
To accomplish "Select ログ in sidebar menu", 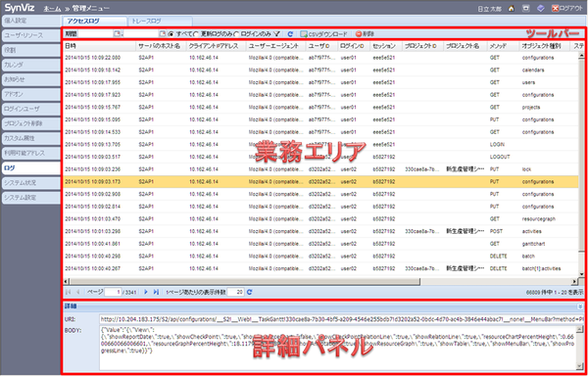I will pyautogui.click(x=30, y=168).
